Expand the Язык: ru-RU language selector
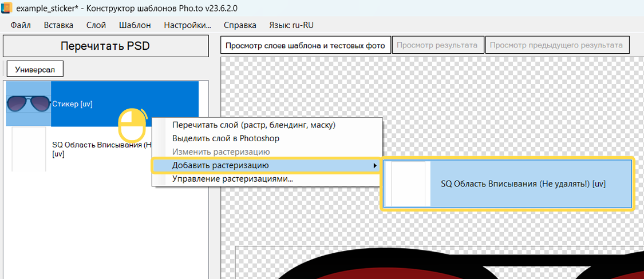644x279 pixels. (291, 25)
